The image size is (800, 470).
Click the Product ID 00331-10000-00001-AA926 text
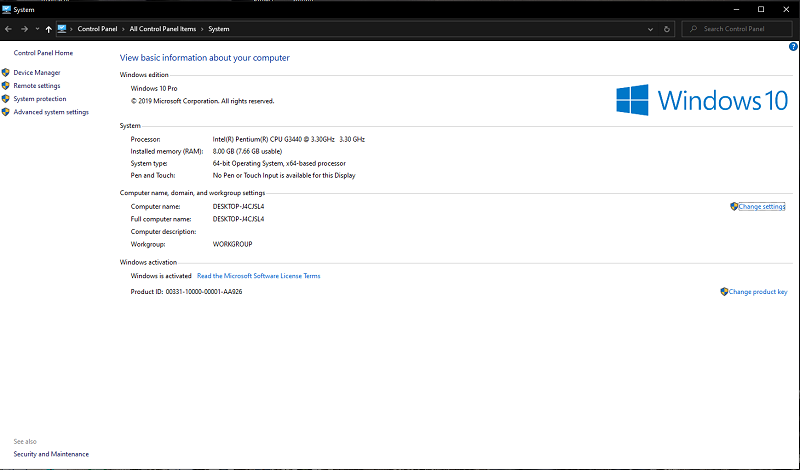tap(186, 292)
